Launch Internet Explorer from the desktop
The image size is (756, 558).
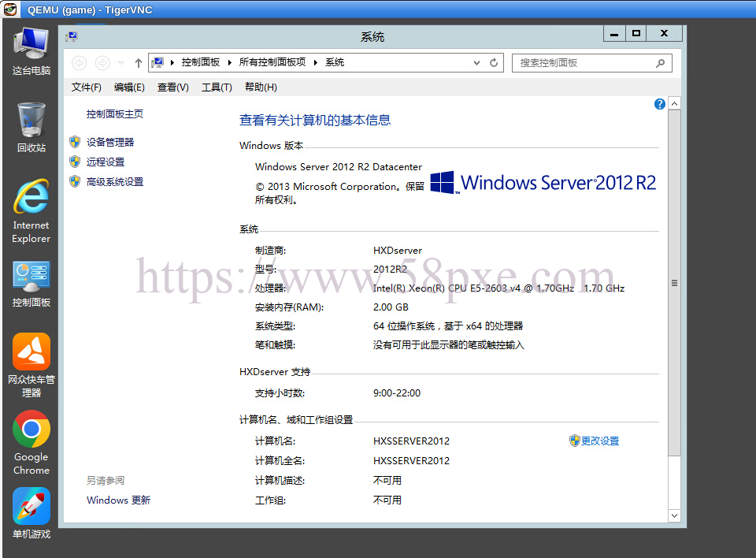coord(31,211)
